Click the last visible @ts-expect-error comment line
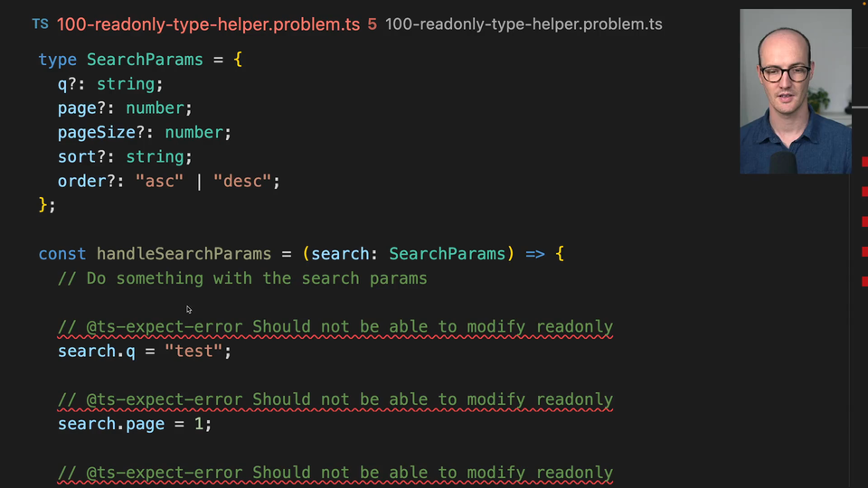Viewport: 868px width, 488px height. 335,473
